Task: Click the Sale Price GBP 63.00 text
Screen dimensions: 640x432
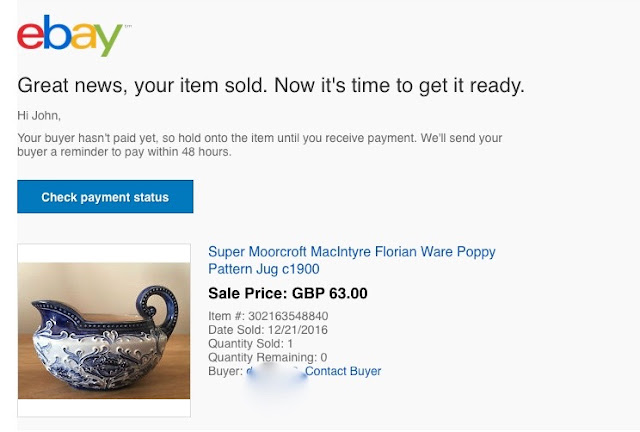Action: pos(288,294)
